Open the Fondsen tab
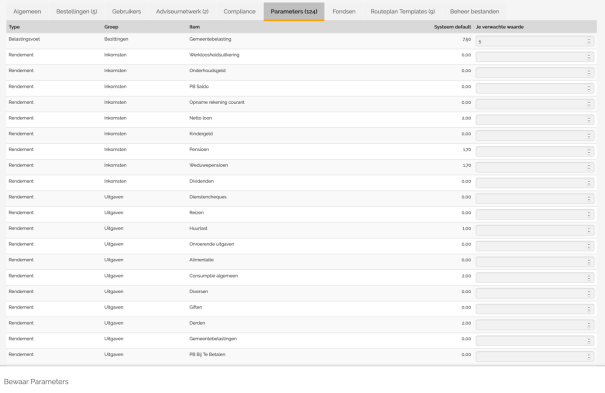 point(344,12)
